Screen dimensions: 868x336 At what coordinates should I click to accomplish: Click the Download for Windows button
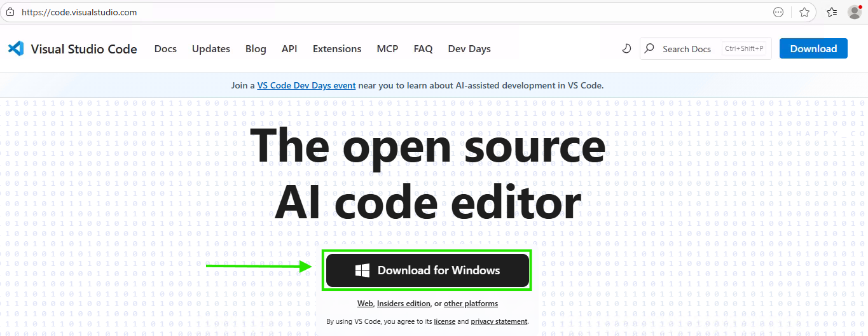[427, 270]
